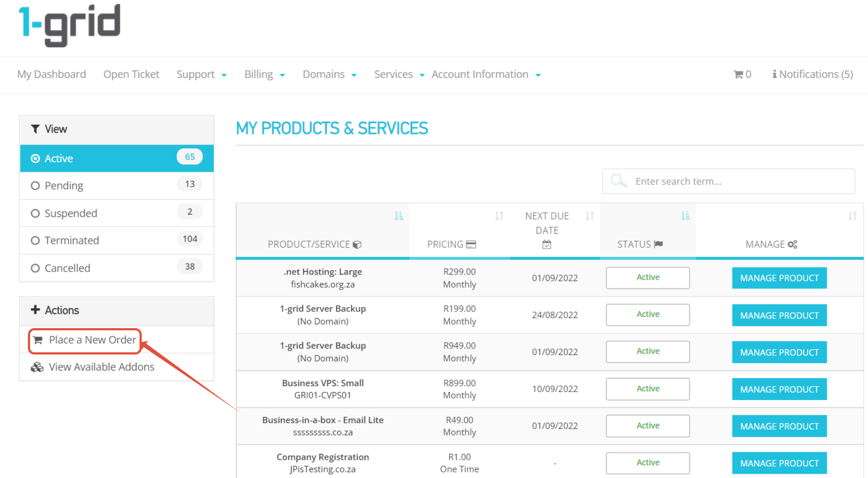Click the search magnifier icon

coord(619,181)
